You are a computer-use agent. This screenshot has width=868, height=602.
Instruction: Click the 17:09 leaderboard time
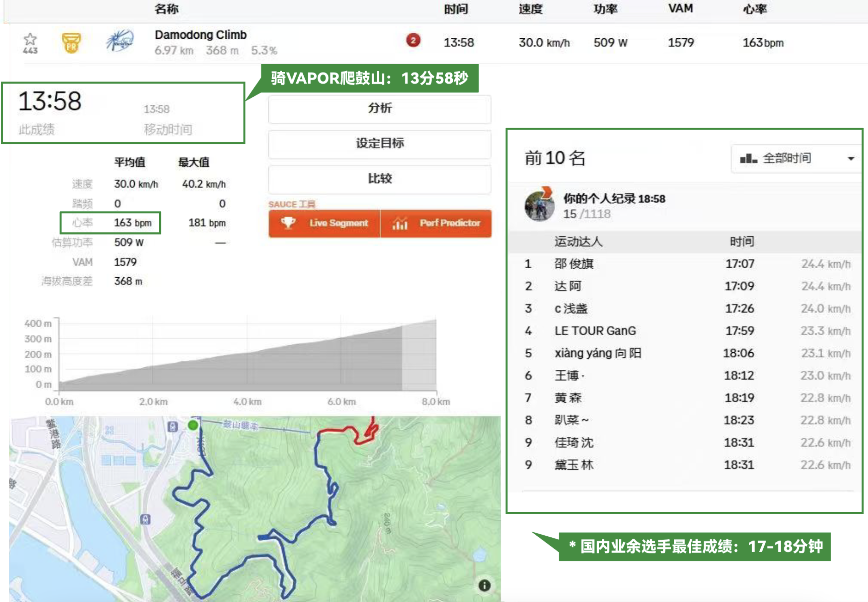click(740, 286)
